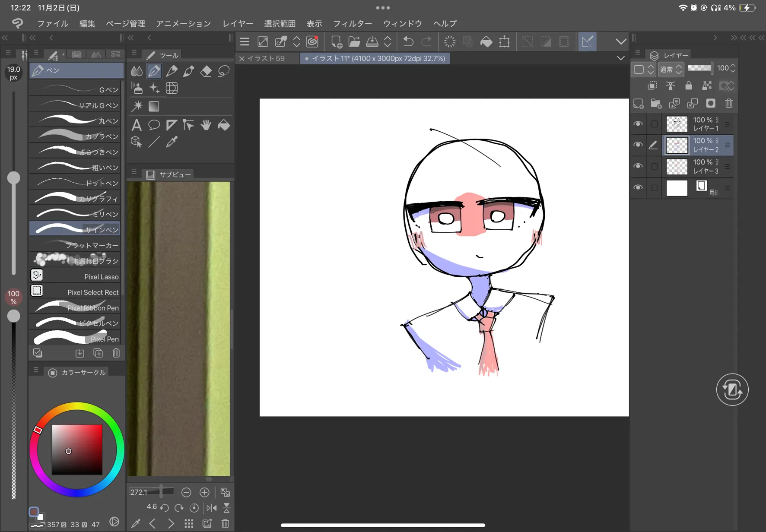Open the レイヤー2 row menu handle

pos(728,146)
